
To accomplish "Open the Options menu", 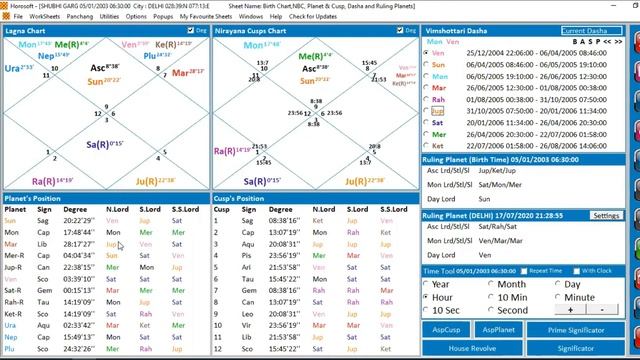I will coord(136,16).
